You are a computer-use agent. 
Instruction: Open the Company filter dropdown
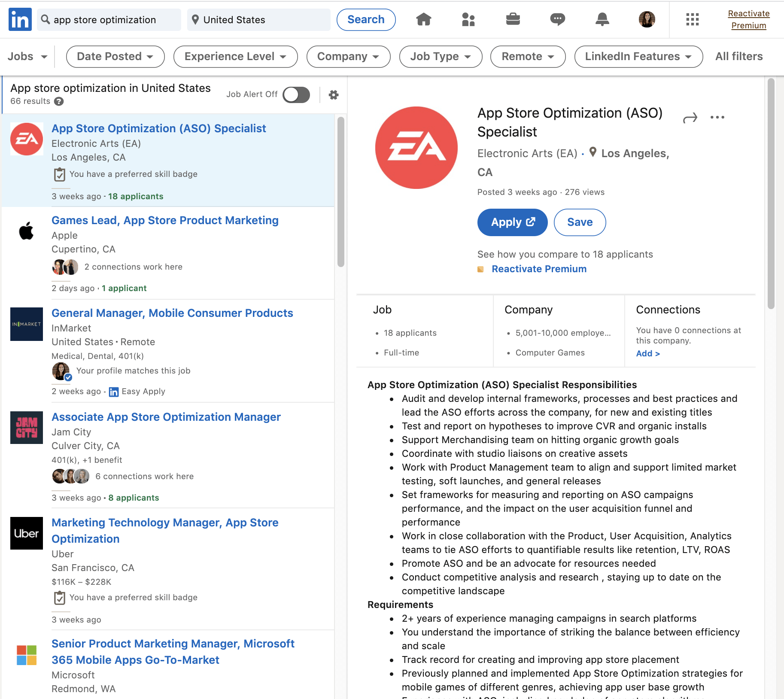349,57
